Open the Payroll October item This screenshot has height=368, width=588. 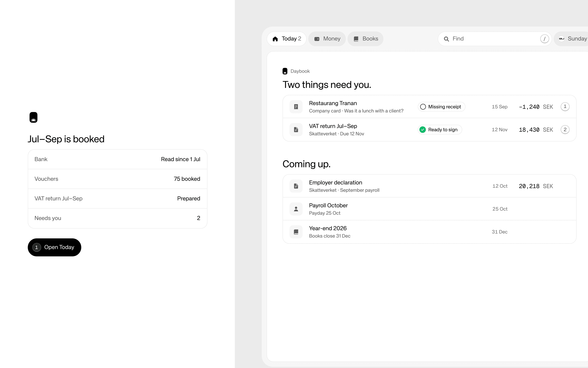tap(430, 209)
